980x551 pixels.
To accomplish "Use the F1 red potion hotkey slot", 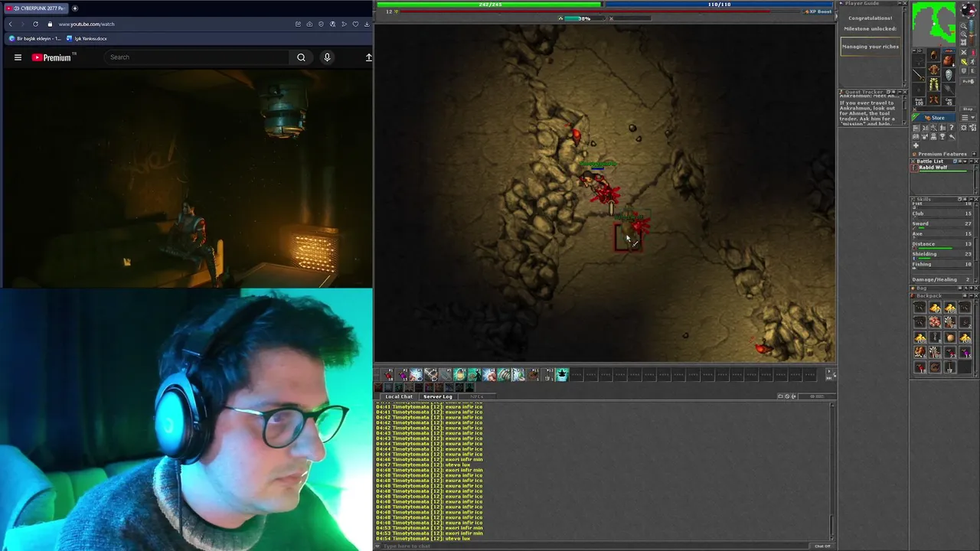I will 387,374.
